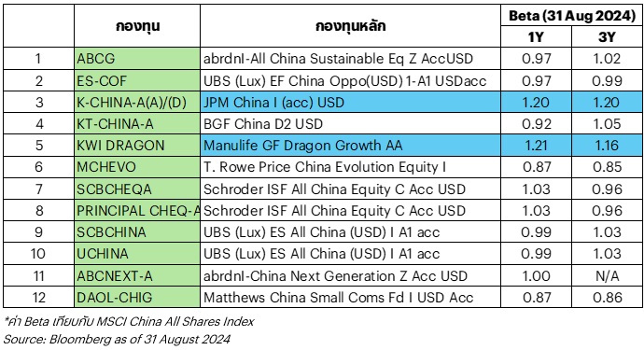Select the MCHEVO fund cell
This screenshot has width=644, height=350.
pos(137,167)
